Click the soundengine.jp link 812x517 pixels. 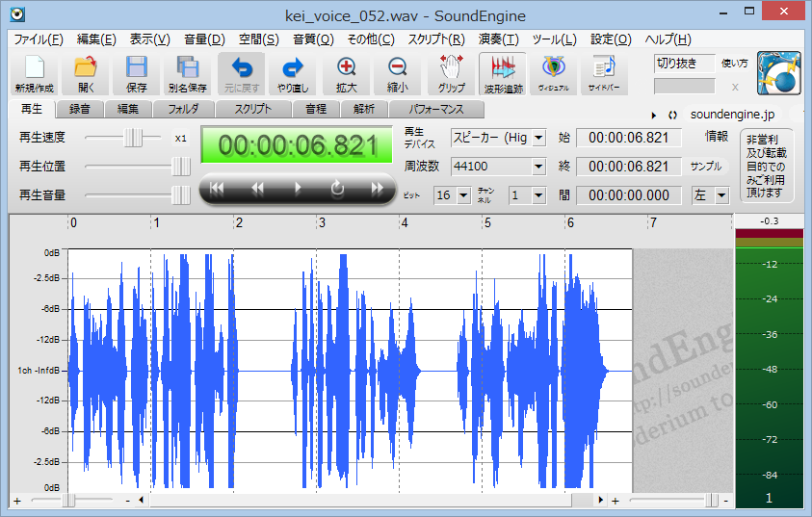coord(731,114)
